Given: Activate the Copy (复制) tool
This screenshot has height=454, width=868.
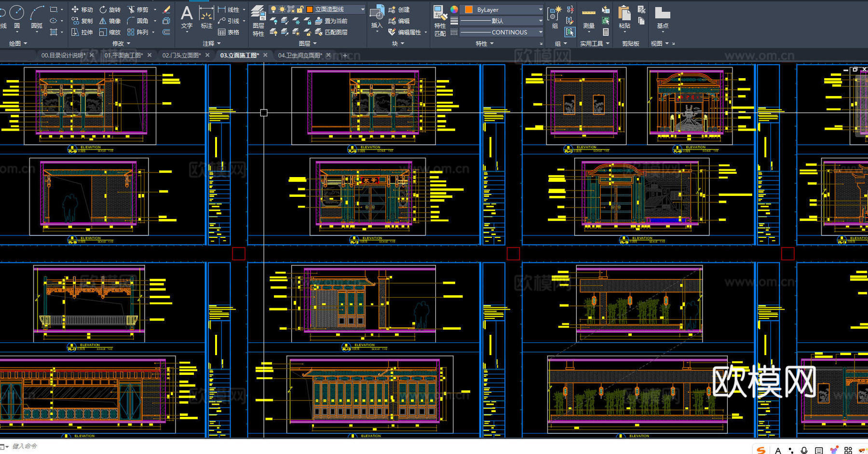Looking at the screenshot, I should [x=82, y=21].
